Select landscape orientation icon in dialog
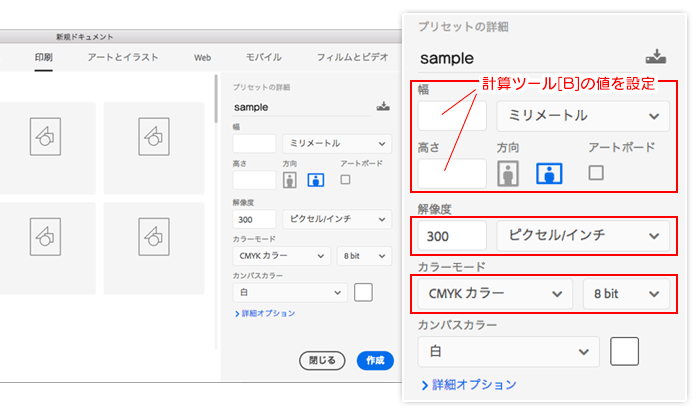This screenshot has height=420, width=700. click(316, 180)
